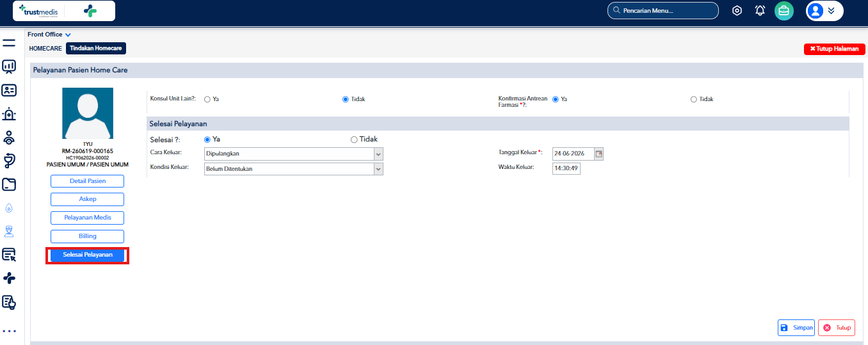The width and height of the screenshot is (868, 345).
Task: Show more sidebar items via three dots
Action: point(9,331)
